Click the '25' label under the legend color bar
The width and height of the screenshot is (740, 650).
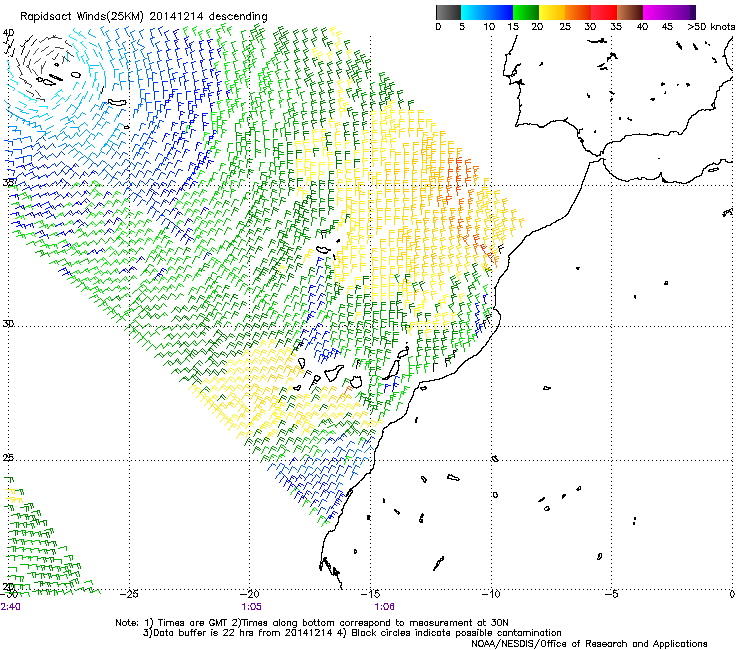pyautogui.click(x=565, y=27)
